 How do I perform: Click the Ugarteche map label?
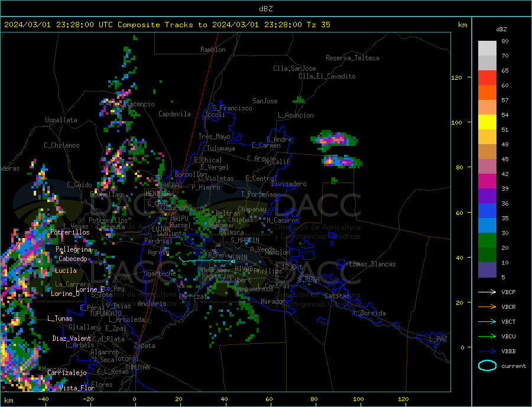(160, 273)
